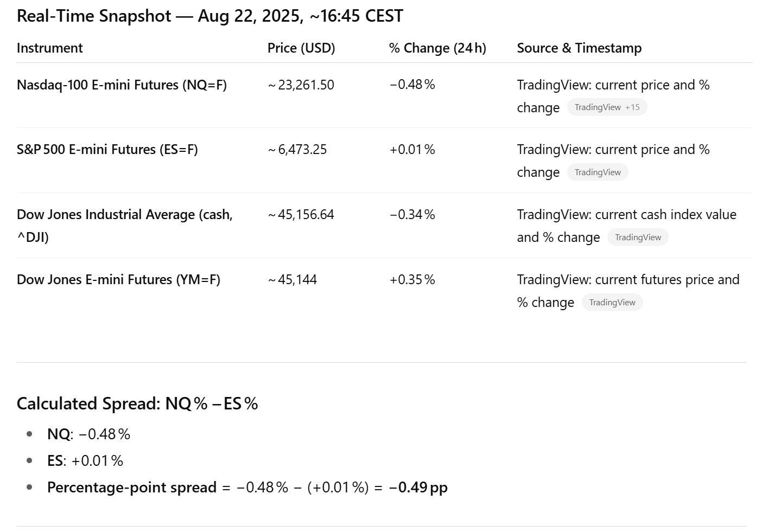Click TradingView chip in Dow E-mini Futures row
This screenshot has width=768, height=532.
pyautogui.click(x=612, y=303)
